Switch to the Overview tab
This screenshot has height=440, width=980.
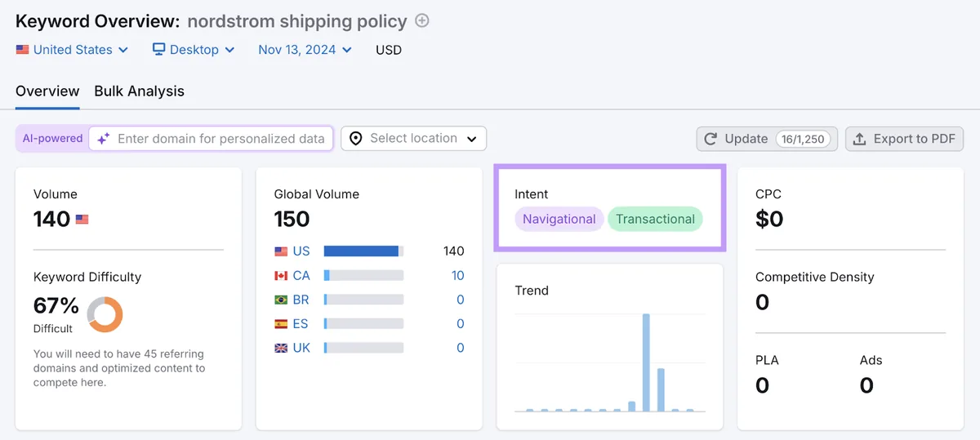pos(47,91)
